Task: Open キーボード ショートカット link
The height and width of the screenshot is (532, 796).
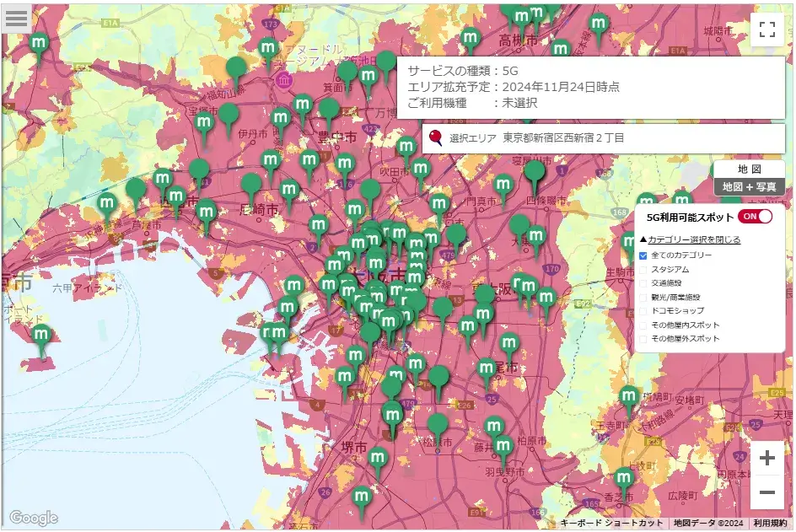Action: 611,524
